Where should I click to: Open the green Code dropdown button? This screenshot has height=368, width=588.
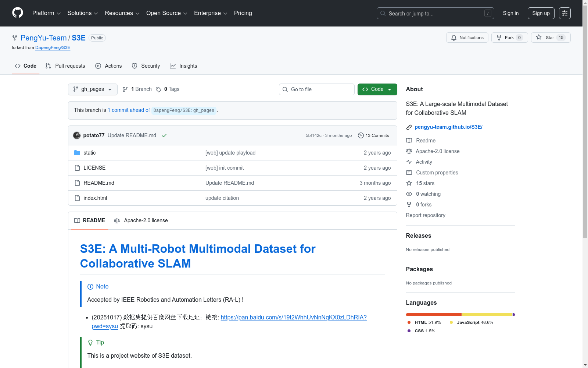pyautogui.click(x=377, y=89)
